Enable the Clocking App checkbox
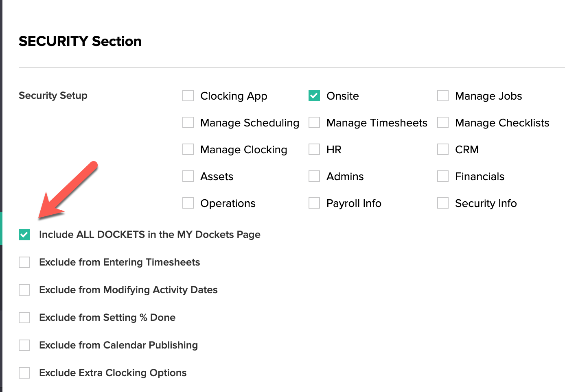 click(188, 96)
